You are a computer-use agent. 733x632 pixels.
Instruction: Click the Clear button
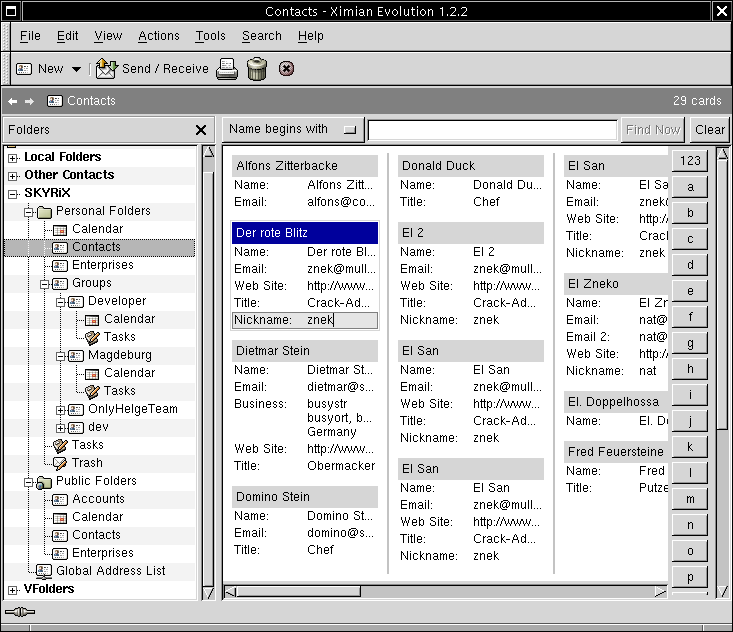click(710, 130)
